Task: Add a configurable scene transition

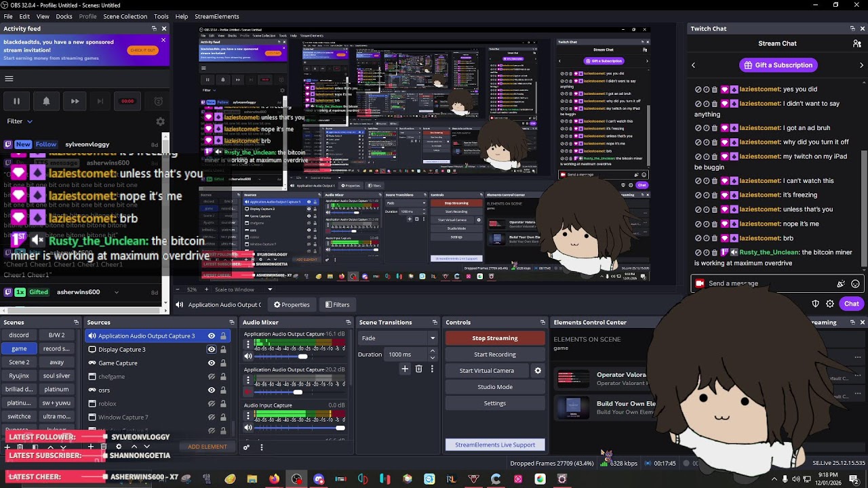Action: pyautogui.click(x=405, y=369)
